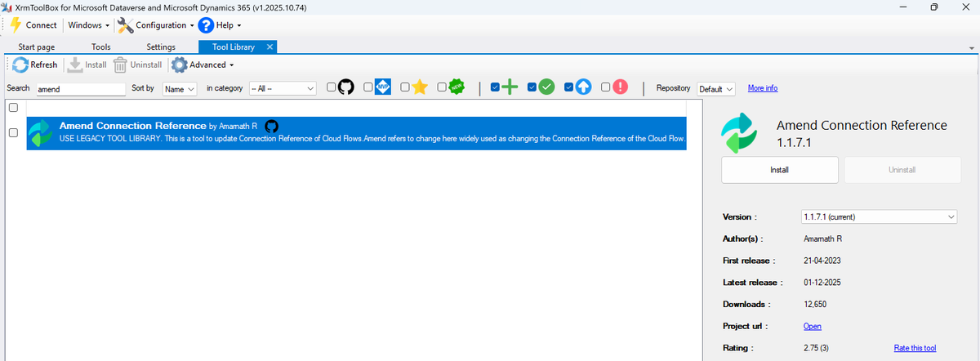
Task: Open the Windows dropdown menu
Action: coord(88,25)
